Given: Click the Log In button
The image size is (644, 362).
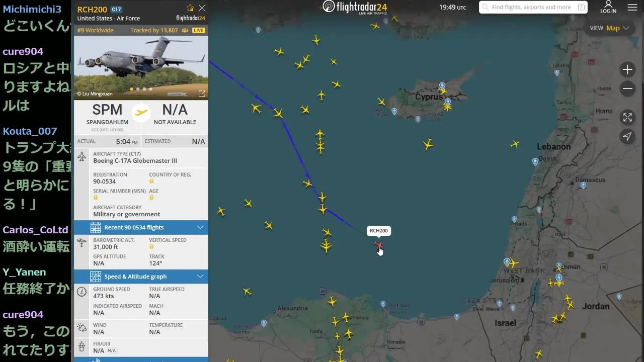Looking at the screenshot, I should coord(608,8).
